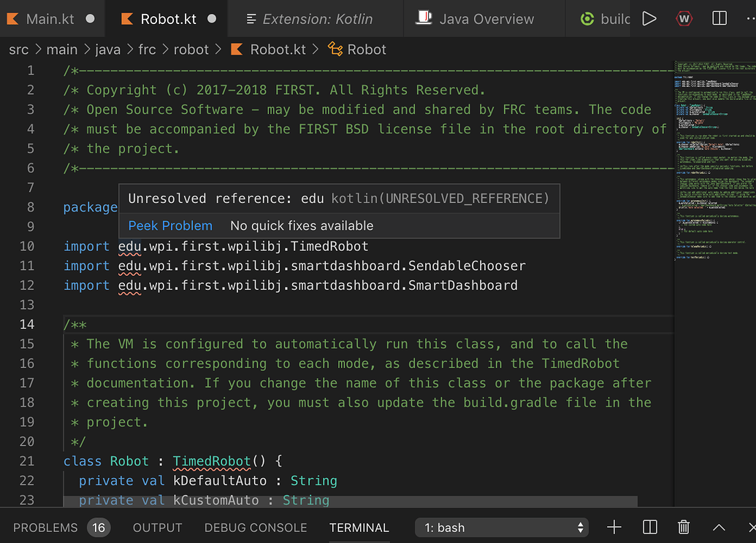Click the Copyright comment on line 2
Screen dimensions: 756x543
point(274,90)
